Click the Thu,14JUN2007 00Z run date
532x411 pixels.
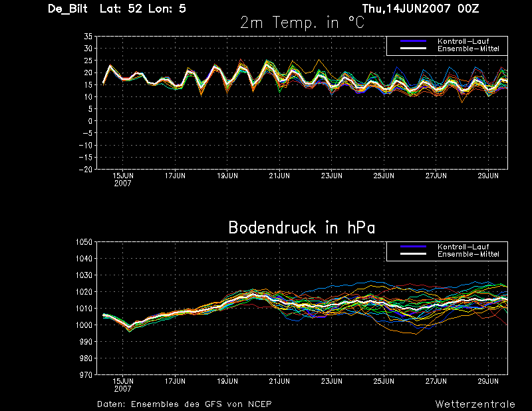(420, 9)
